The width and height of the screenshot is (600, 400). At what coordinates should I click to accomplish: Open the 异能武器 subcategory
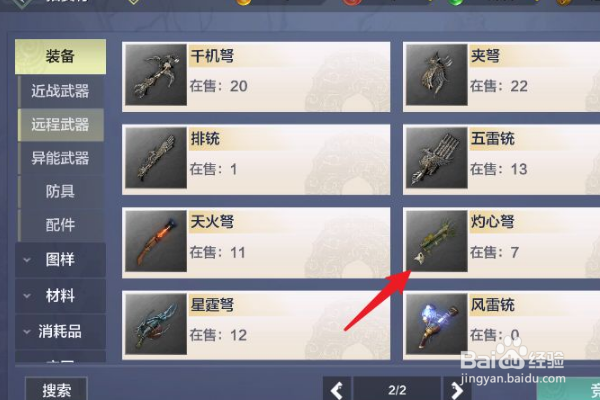pyautogui.click(x=60, y=158)
